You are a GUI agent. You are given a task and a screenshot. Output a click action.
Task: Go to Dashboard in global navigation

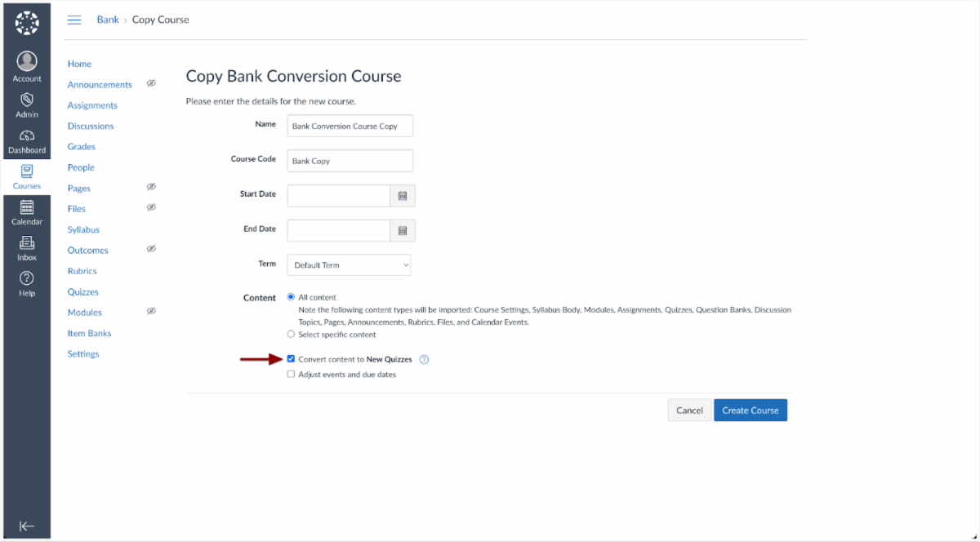click(x=27, y=136)
